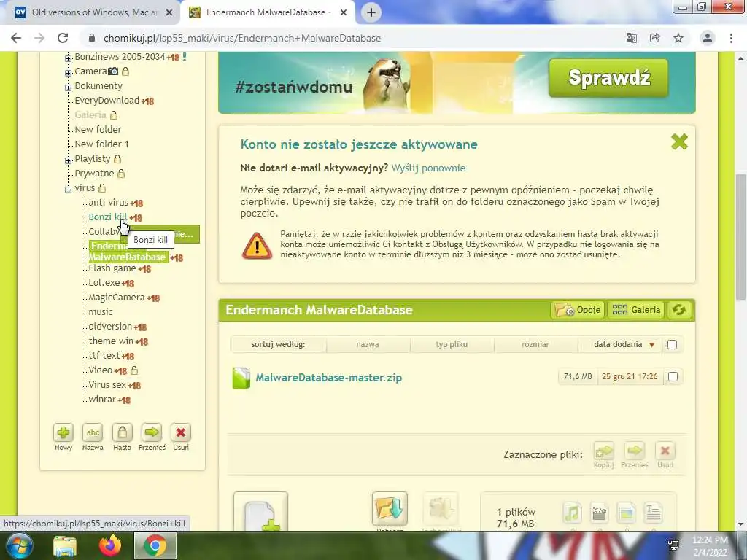Viewport: 747px width, 560px height.
Task: Open the Flash game folder
Action: [x=112, y=268]
